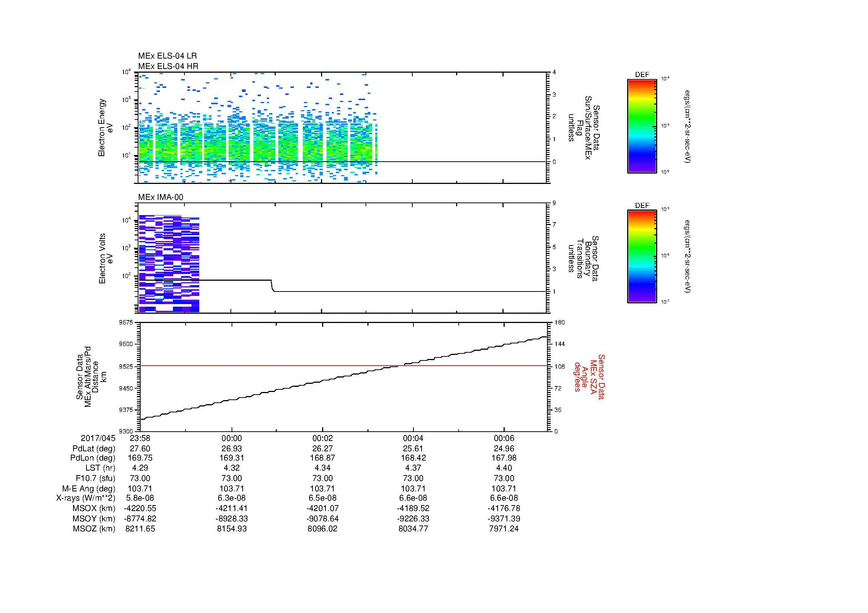Select the MSOY value '-8774.82'
Viewport: 868px width, 613px height.
click(140, 518)
